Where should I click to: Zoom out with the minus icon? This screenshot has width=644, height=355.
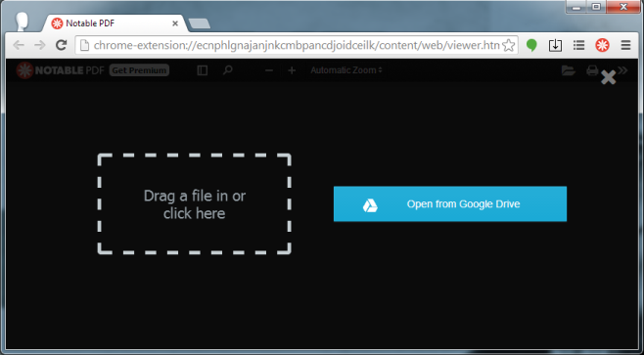(x=269, y=70)
